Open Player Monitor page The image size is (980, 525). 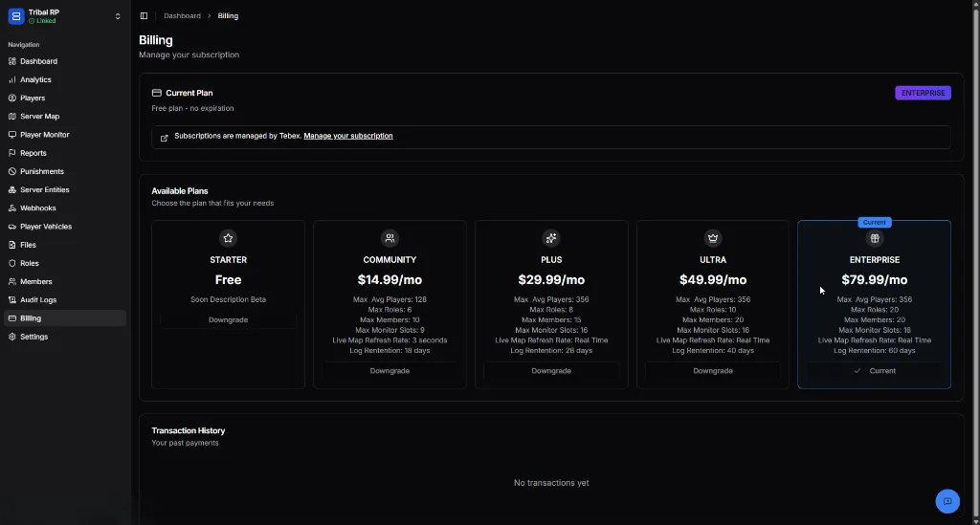coord(65,135)
